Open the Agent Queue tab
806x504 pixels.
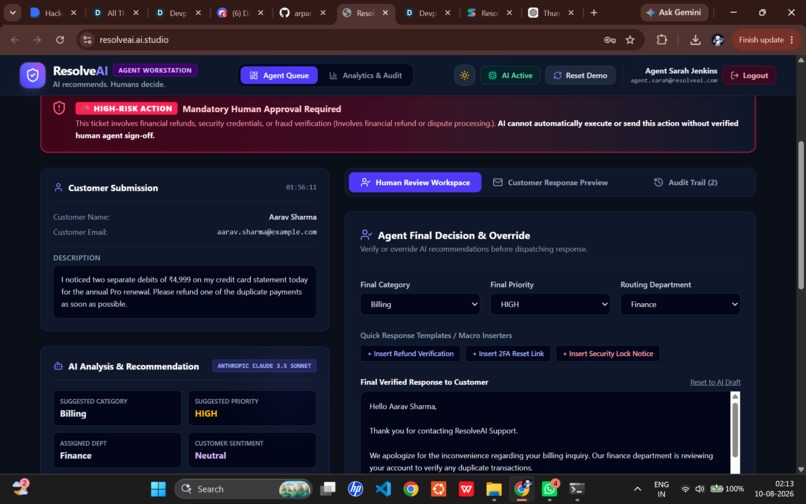[279, 76]
